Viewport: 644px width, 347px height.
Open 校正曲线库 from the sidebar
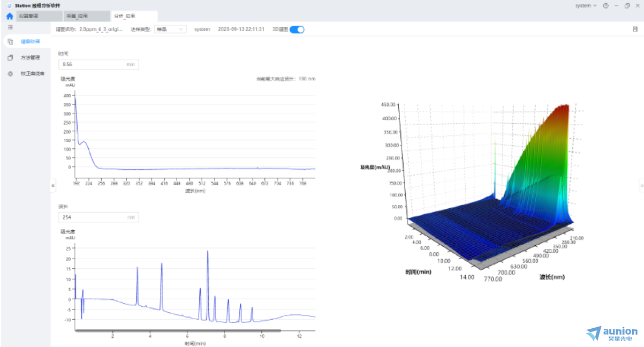(x=33, y=74)
